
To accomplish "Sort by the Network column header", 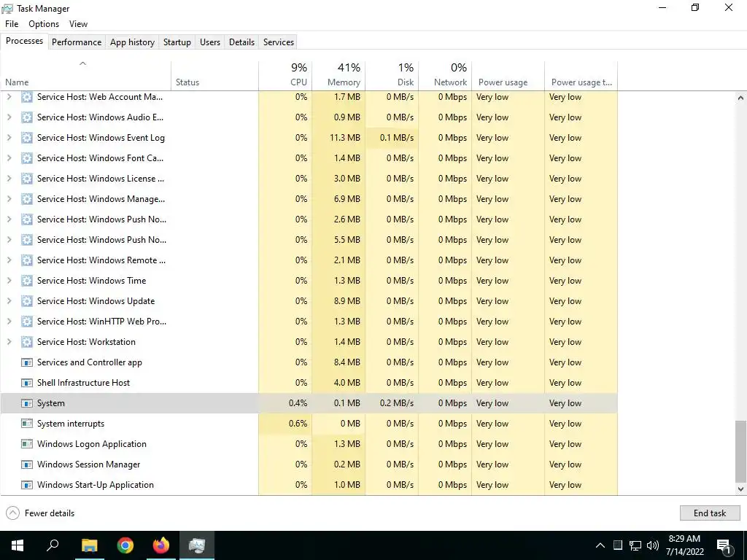I will [x=445, y=75].
